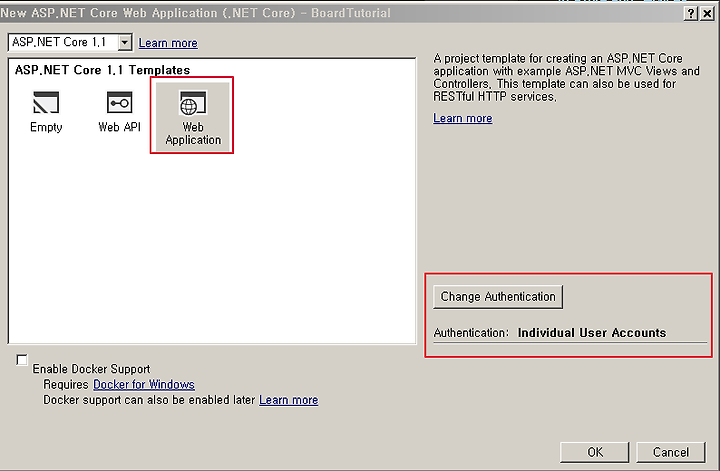This screenshot has height=471, width=720.
Task: Click the Enable Docker Support label
Action: [x=91, y=369]
